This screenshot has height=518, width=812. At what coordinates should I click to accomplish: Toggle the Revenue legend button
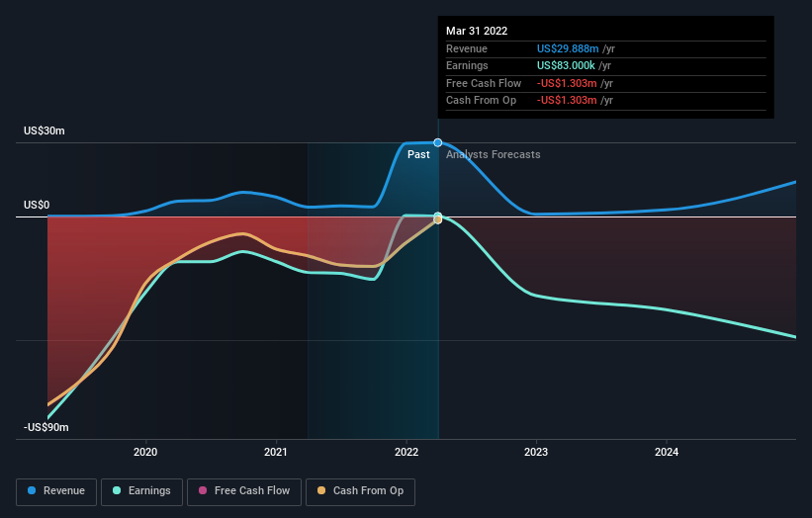point(56,491)
